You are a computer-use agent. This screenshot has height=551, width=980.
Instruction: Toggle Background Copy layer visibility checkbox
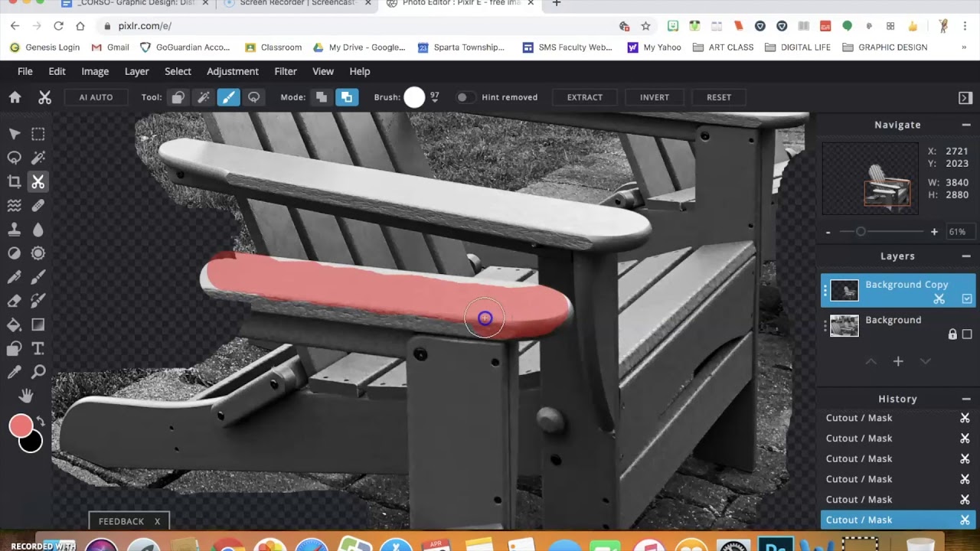[x=967, y=299]
